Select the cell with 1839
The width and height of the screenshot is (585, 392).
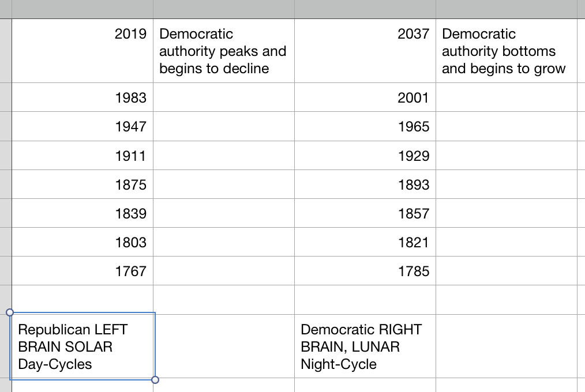coord(82,213)
